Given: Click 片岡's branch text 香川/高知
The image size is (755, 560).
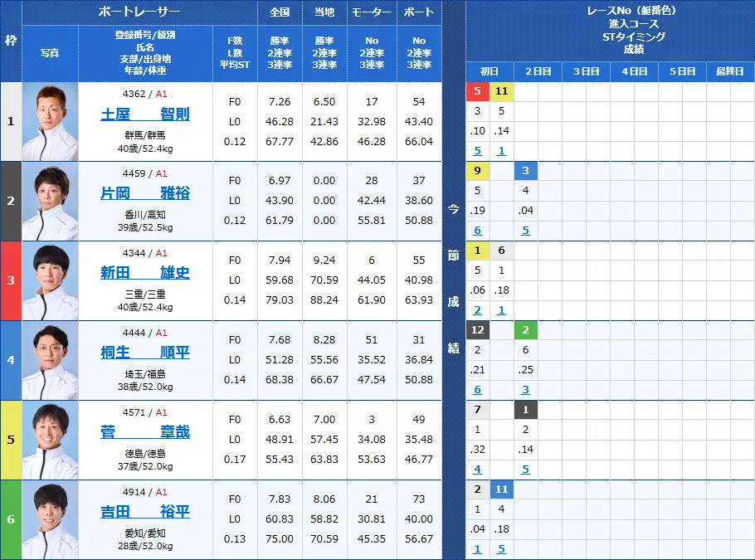Looking at the screenshot, I should [x=145, y=215].
